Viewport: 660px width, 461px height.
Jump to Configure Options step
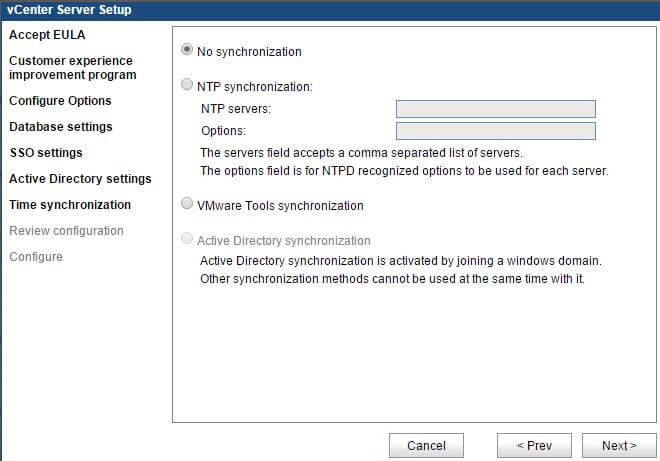coord(60,101)
